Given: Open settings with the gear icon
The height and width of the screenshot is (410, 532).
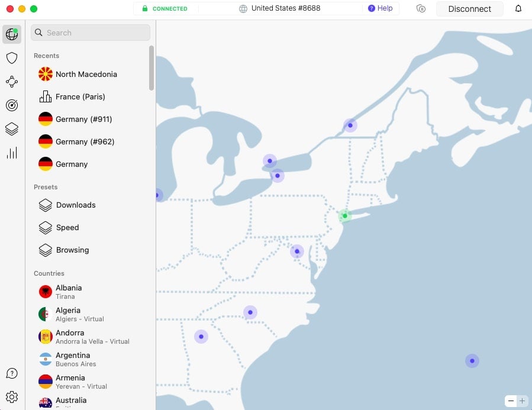Looking at the screenshot, I should pyautogui.click(x=12, y=397).
